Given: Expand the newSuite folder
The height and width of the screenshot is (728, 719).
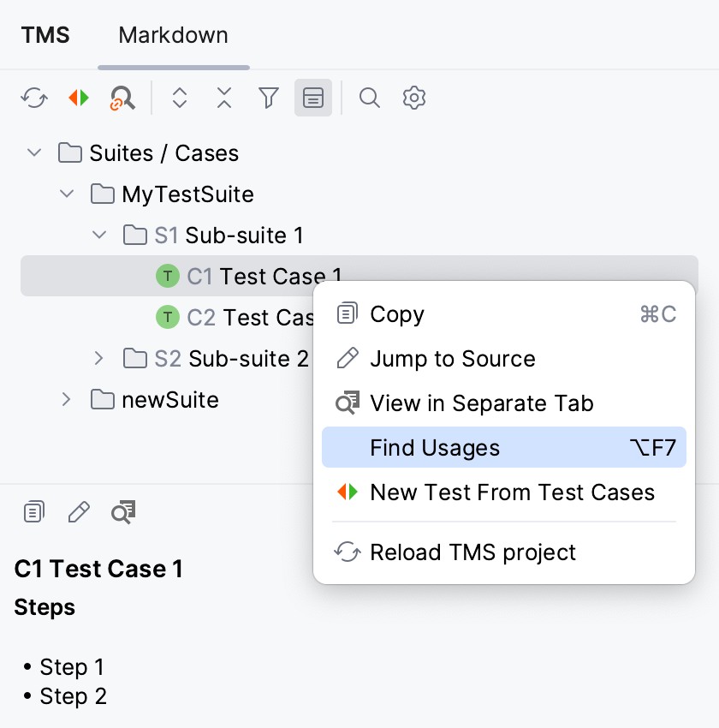Looking at the screenshot, I should 66,399.
